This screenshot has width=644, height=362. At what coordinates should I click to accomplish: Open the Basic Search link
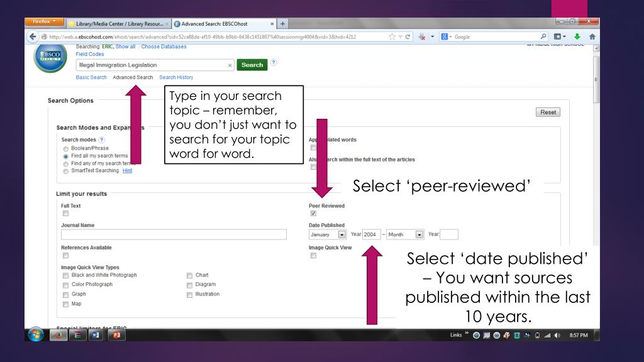tap(91, 77)
